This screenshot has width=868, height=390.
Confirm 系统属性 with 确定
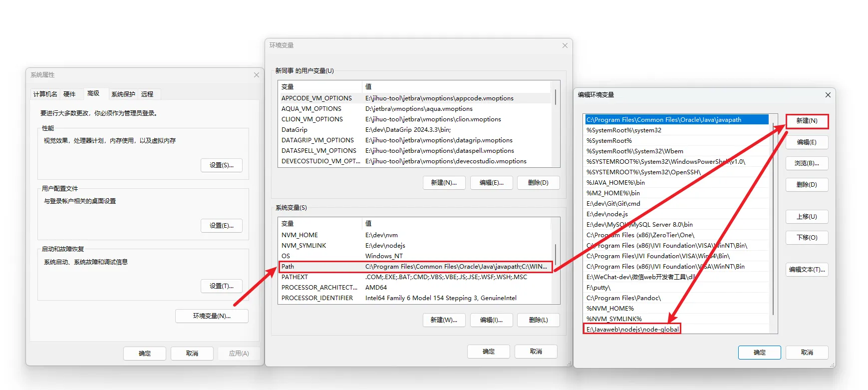tap(145, 354)
